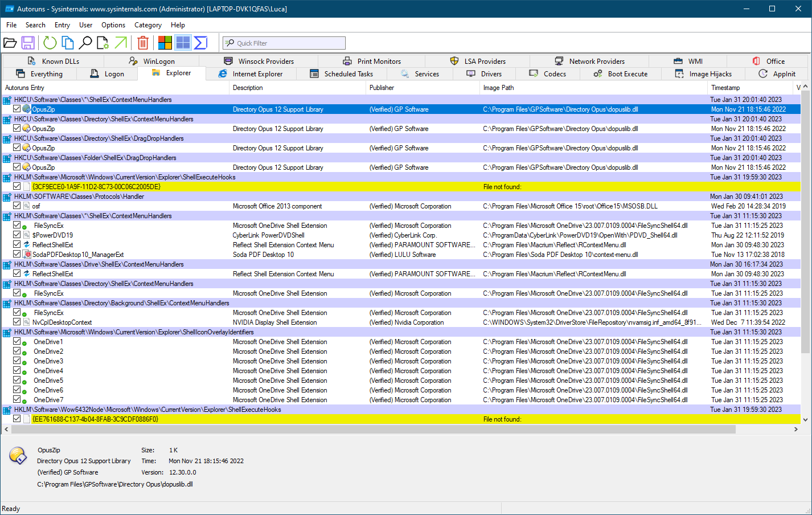Click the Open file toolbar icon
Screen dimensions: 812x515
(10, 43)
